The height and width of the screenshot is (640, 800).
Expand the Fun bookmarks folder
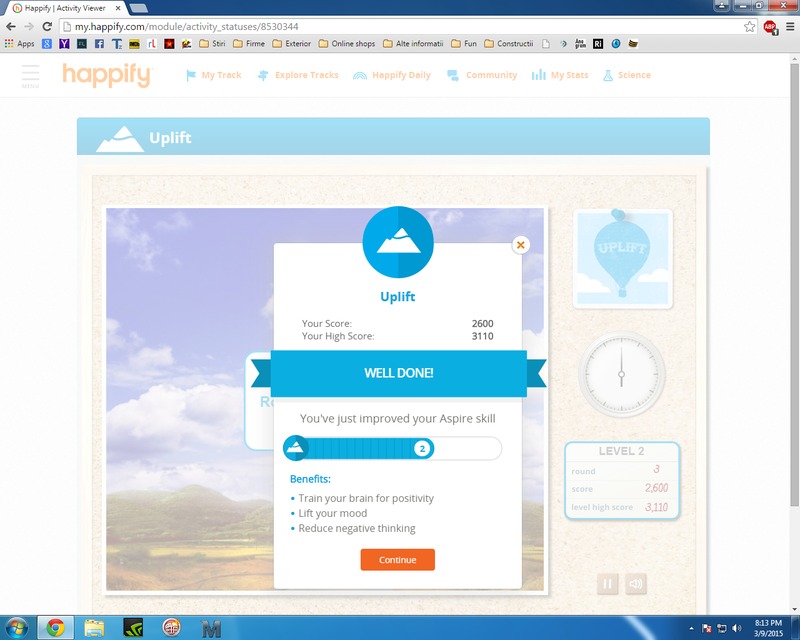[x=464, y=44]
